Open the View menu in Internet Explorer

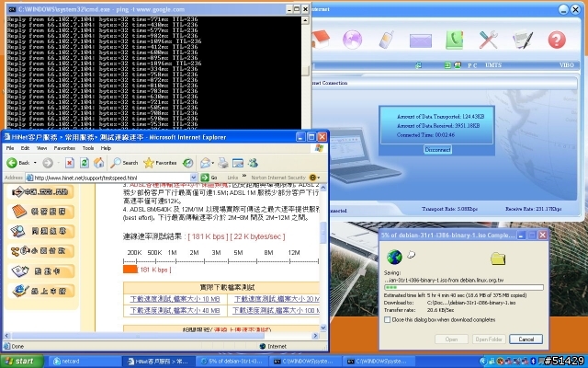click(41, 148)
